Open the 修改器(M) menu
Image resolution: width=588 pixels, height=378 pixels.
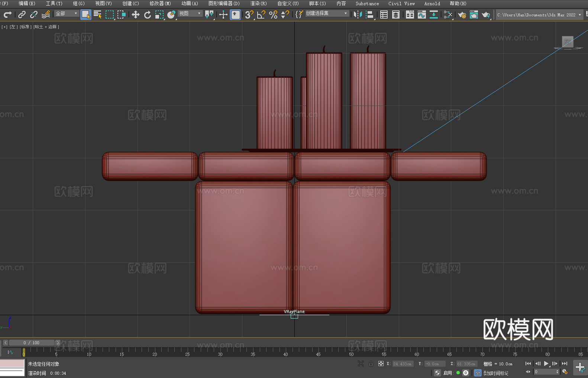coord(160,3)
